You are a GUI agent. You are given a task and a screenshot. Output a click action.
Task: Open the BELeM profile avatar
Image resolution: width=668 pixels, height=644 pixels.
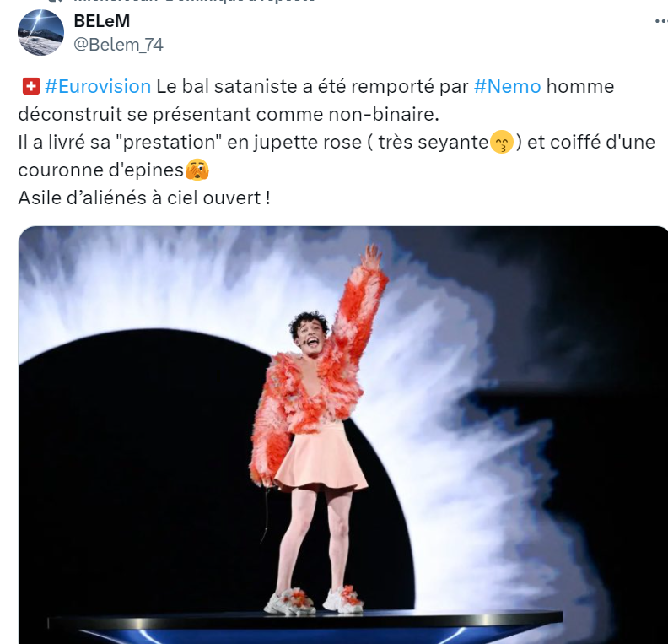pyautogui.click(x=40, y=32)
